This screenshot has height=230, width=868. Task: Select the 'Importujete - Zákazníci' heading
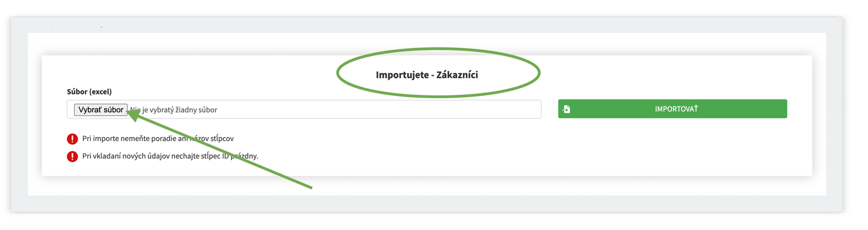click(x=427, y=75)
